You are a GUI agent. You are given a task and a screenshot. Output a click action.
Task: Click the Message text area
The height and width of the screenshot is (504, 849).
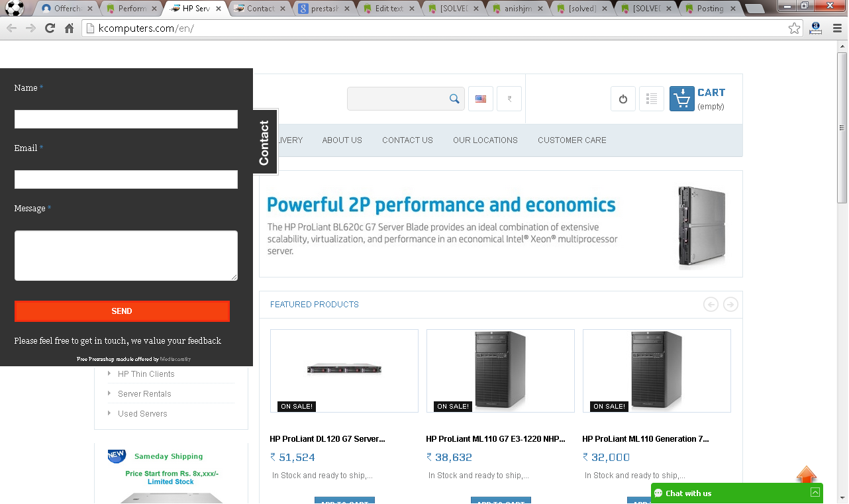126,256
